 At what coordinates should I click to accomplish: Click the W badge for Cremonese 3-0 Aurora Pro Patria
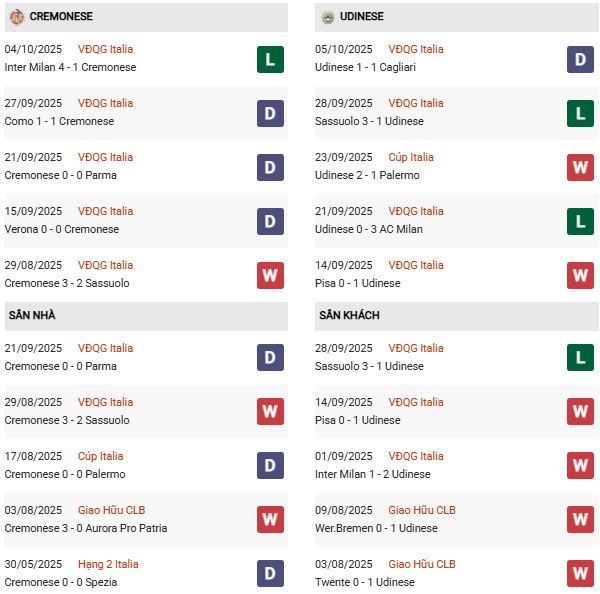click(270, 520)
